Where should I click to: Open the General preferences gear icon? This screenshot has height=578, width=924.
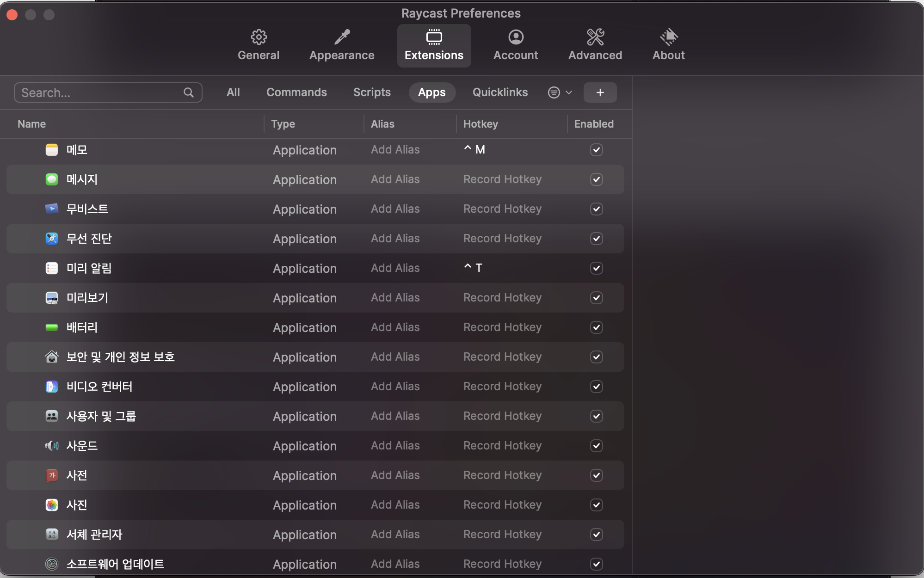pyautogui.click(x=259, y=37)
